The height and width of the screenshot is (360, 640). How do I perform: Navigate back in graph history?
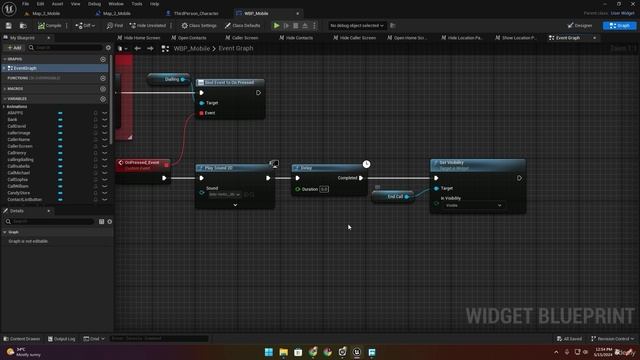pos(138,49)
